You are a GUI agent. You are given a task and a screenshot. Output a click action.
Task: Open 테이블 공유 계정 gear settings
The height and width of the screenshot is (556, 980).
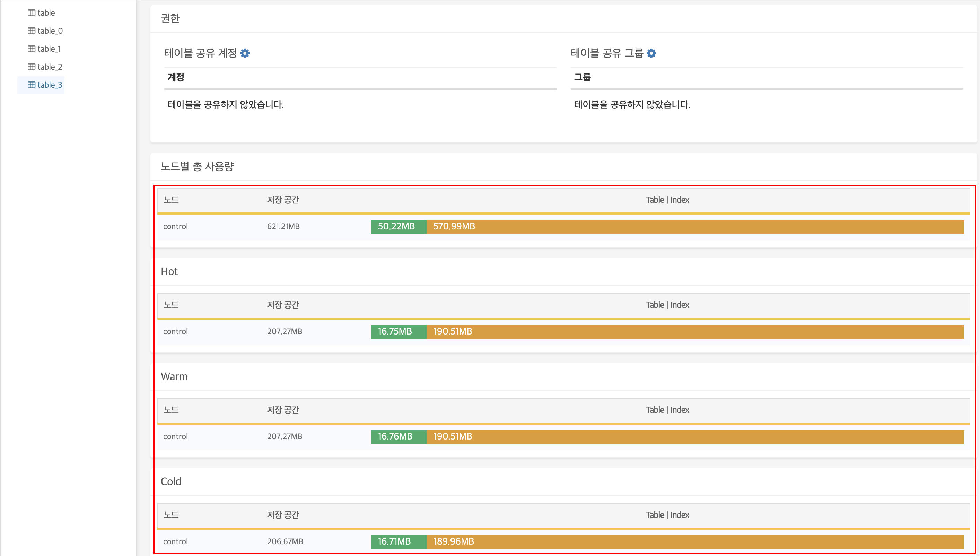pyautogui.click(x=245, y=53)
